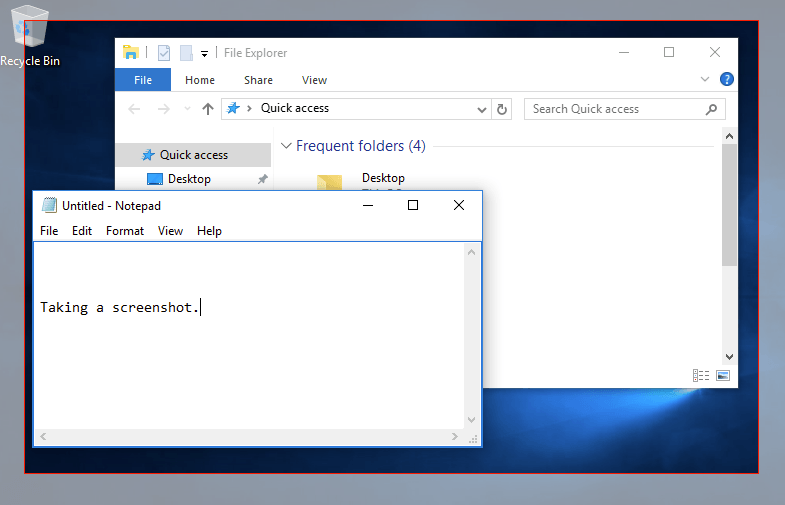Expand the ribbon with the chevron
The width and height of the screenshot is (785, 505).
tap(706, 79)
